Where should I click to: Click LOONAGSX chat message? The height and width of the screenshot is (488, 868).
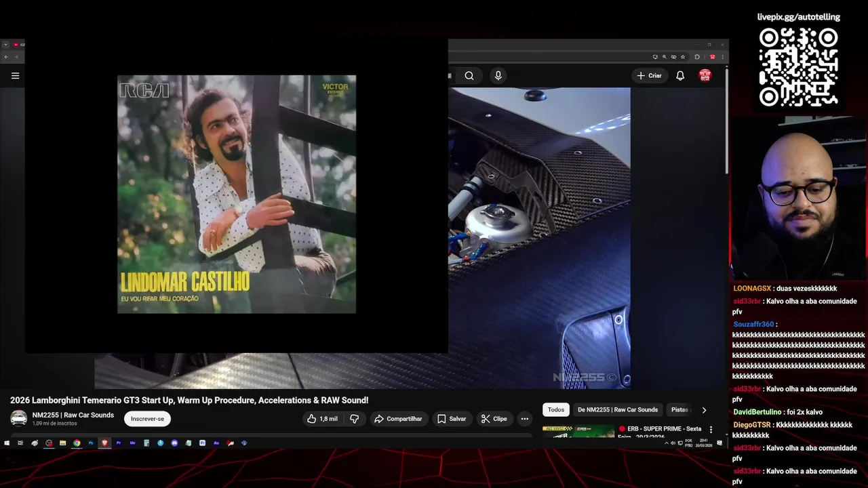tap(785, 289)
